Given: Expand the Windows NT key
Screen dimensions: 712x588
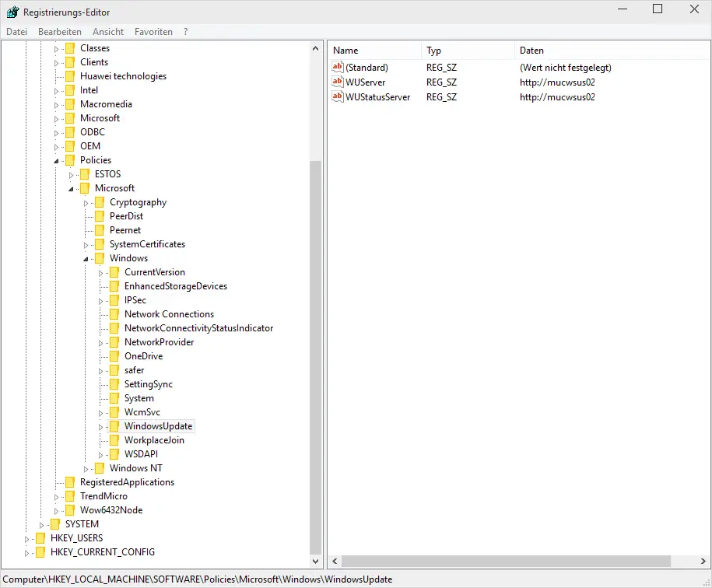Looking at the screenshot, I should 86,469.
